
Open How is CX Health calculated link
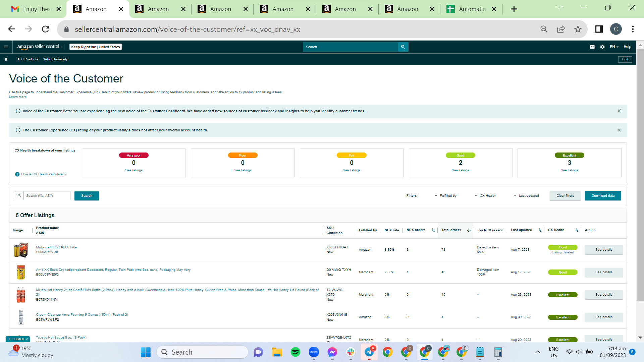coord(44,174)
